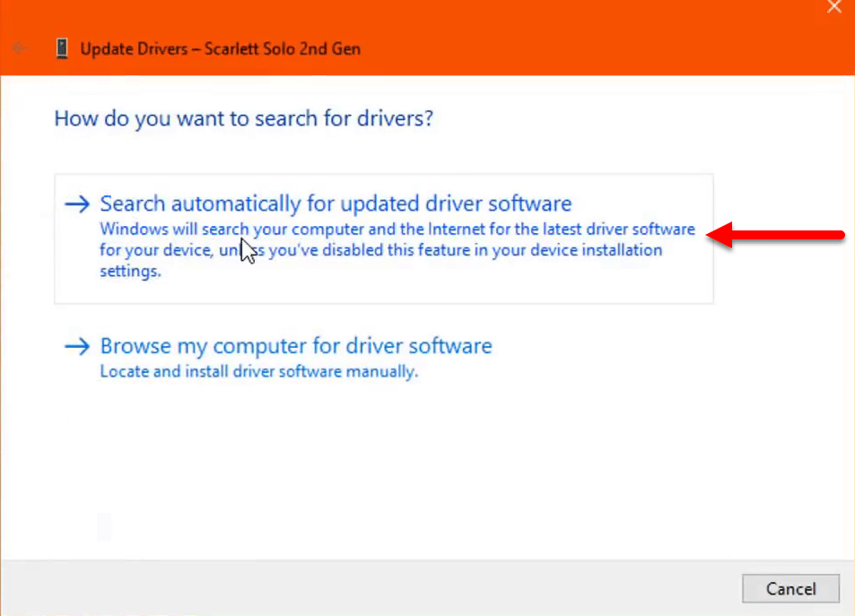Click the arrow icon beside Browse my computer
The height and width of the screenshot is (616, 855).
(77, 346)
